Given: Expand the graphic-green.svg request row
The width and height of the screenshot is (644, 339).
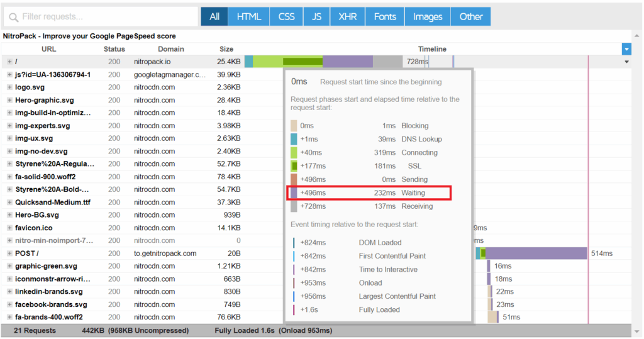Looking at the screenshot, I should [x=9, y=266].
